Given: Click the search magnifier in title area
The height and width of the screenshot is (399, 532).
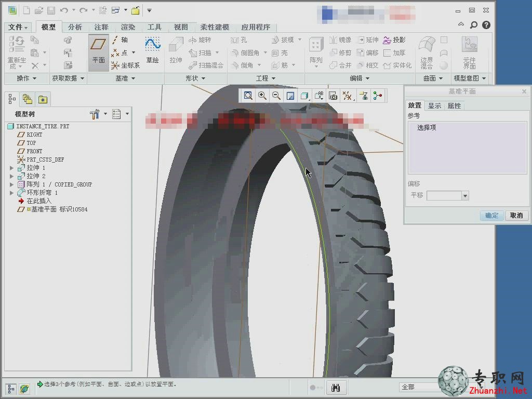Looking at the screenshot, I should 473,25.
